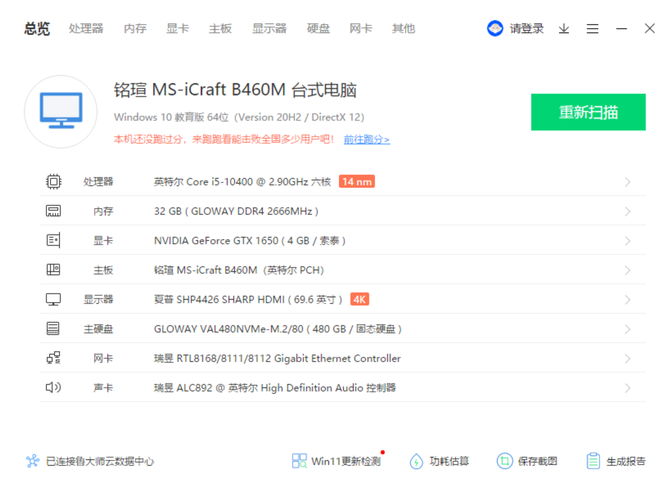Open the download arrow icon in title bar
This screenshot has height=490, width=670.
[564, 29]
